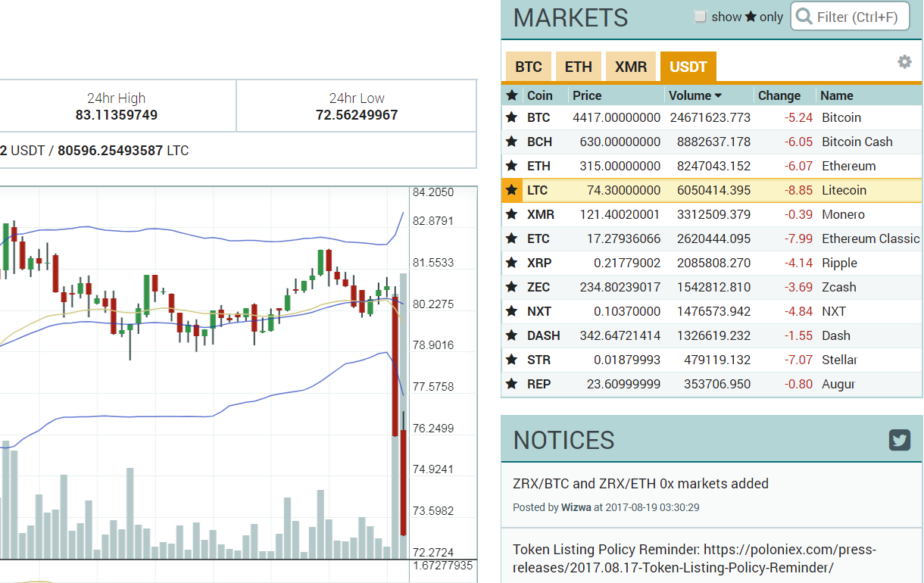Toggle the star for the REP row
This screenshot has height=583, width=924.
pos(512,384)
